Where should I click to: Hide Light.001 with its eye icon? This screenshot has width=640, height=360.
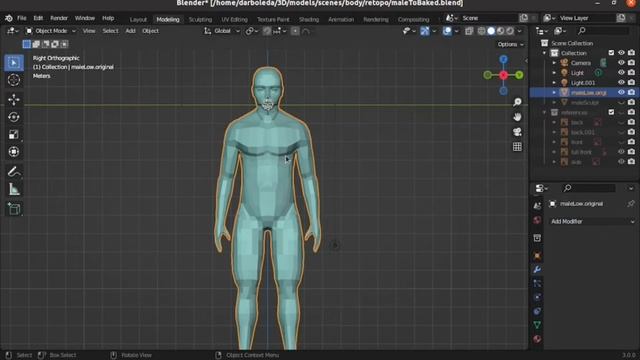621,82
